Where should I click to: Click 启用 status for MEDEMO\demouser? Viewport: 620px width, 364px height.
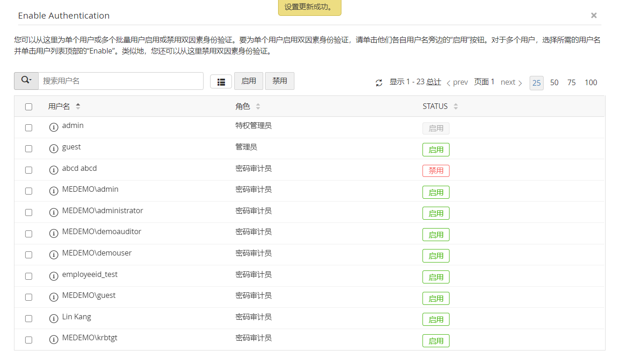click(x=436, y=256)
